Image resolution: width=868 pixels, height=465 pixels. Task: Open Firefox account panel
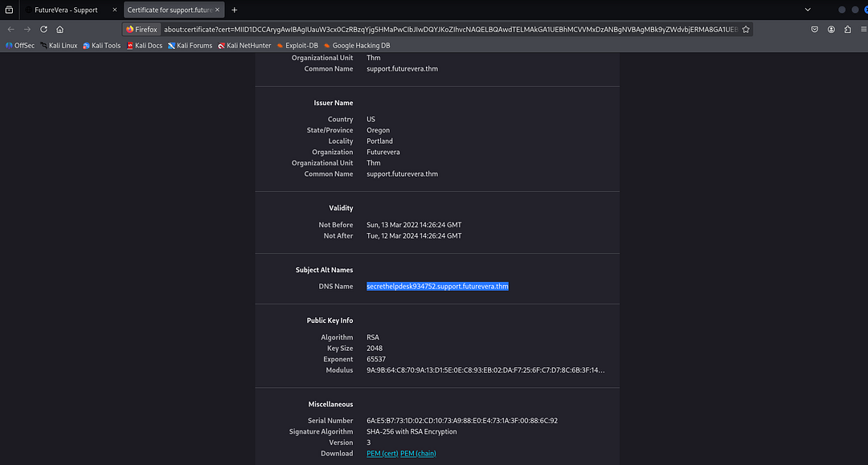pyautogui.click(x=830, y=28)
